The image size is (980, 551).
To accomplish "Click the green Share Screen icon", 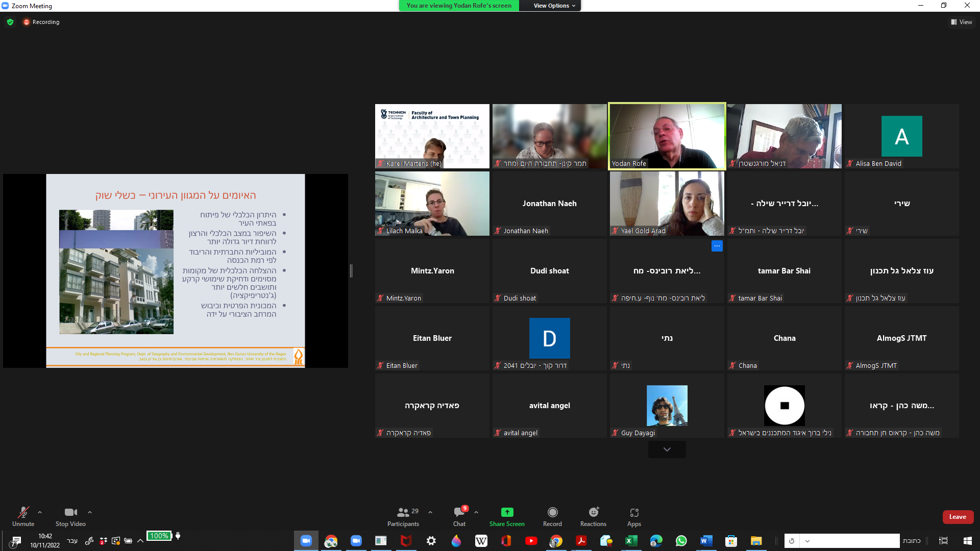I will coord(507,512).
